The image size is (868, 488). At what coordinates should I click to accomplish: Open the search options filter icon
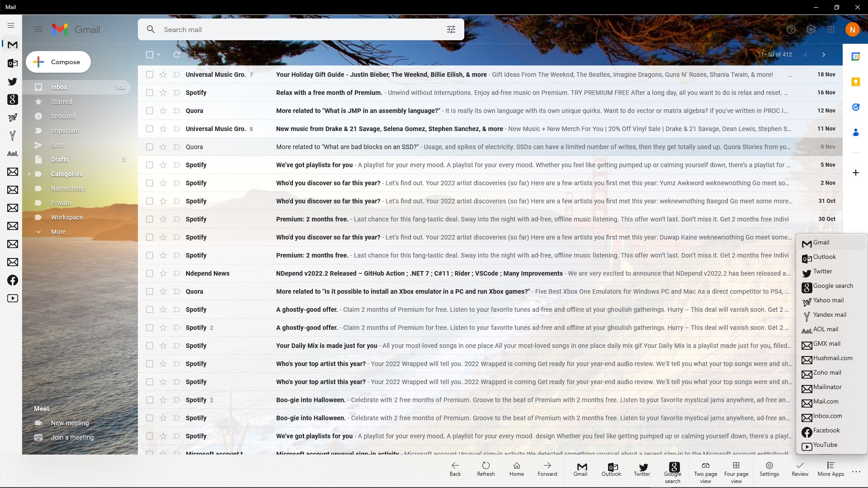(451, 29)
